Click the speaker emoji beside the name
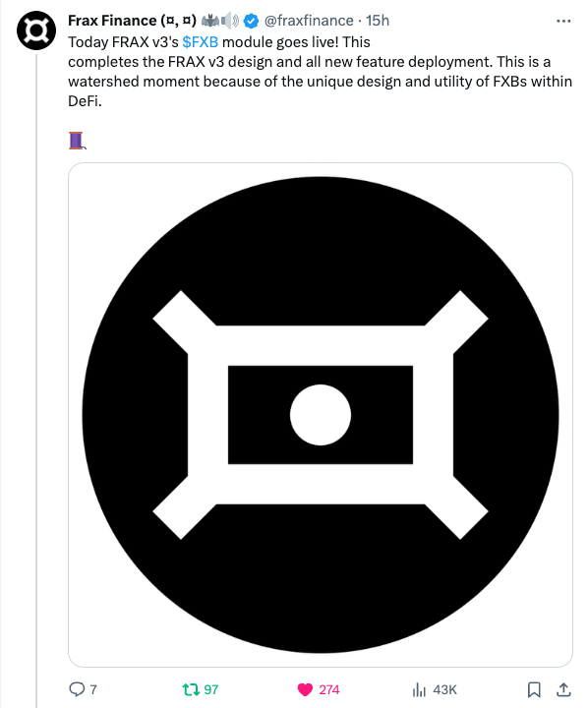The image size is (588, 708). point(230,21)
